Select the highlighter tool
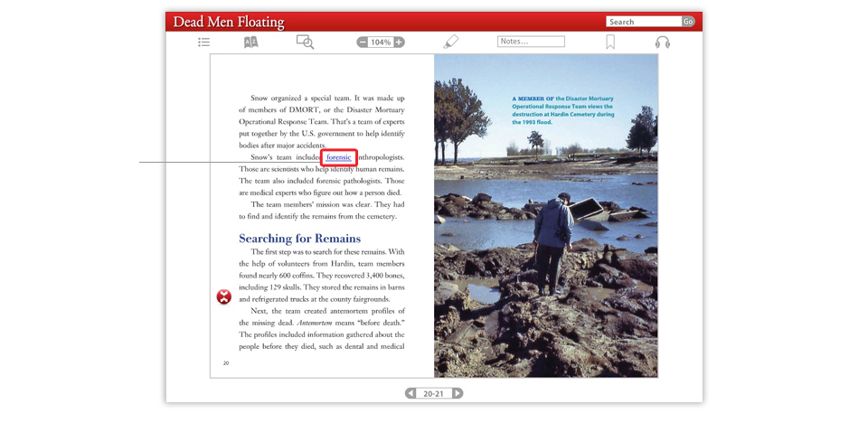Viewport: 868px width, 423px height. click(451, 42)
